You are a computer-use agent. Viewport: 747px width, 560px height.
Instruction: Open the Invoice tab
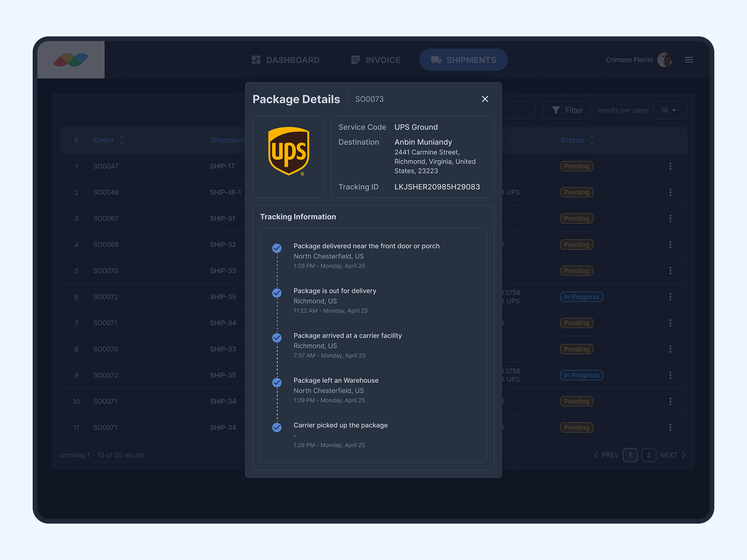pos(376,60)
